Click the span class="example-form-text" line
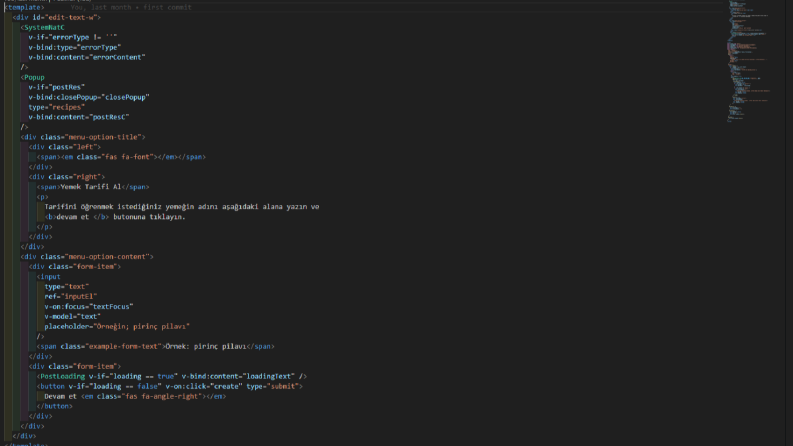Screen dimensions: 793x446 click(x=156, y=346)
